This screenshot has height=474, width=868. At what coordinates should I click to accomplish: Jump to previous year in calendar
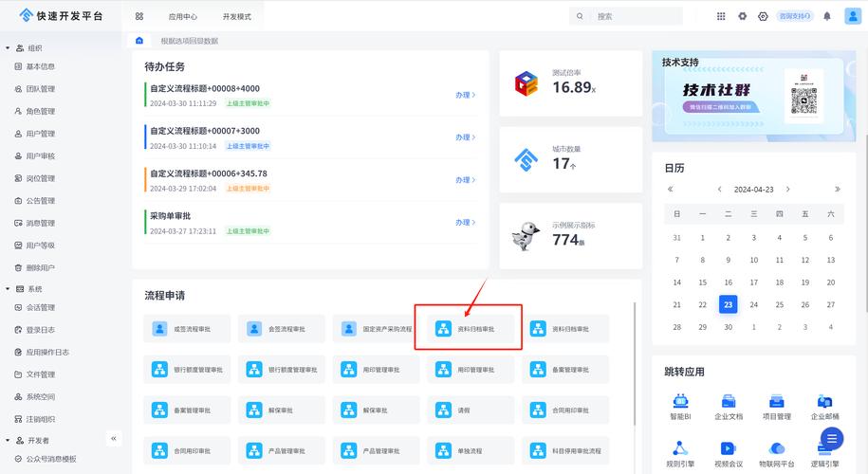click(x=671, y=189)
